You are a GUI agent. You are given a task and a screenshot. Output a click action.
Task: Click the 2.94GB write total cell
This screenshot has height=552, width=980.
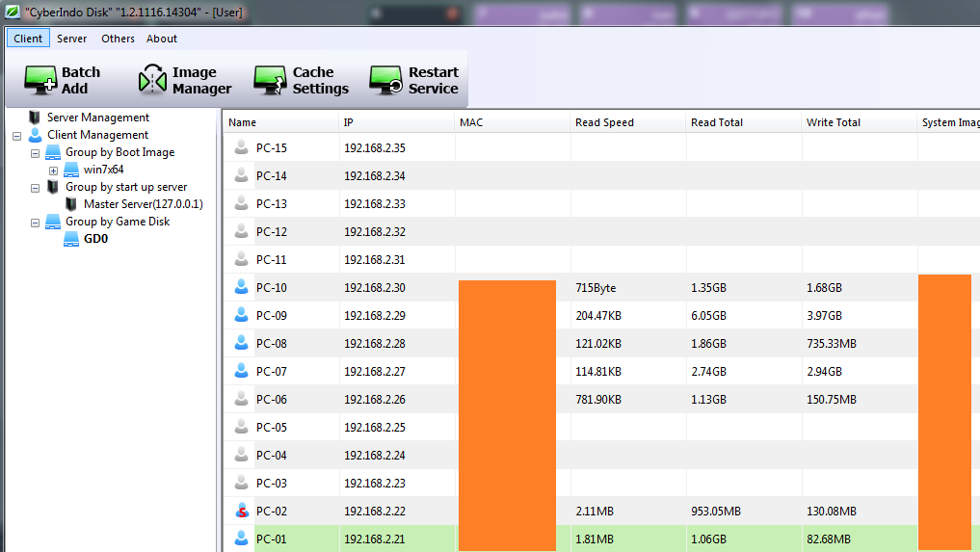824,371
